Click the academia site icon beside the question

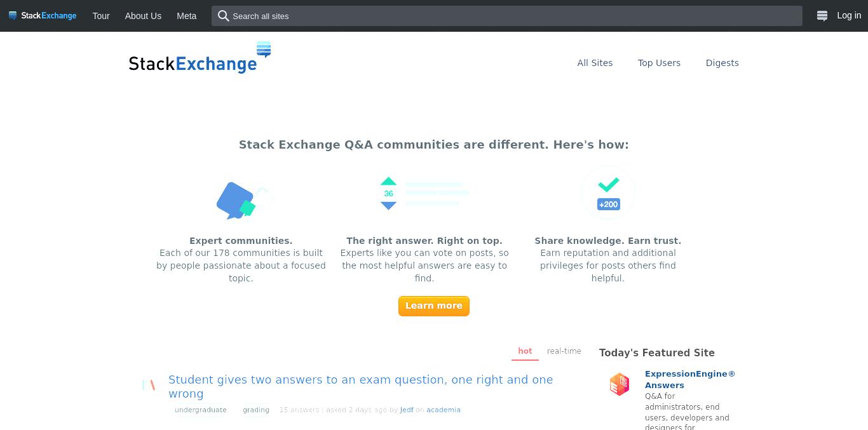coord(149,384)
